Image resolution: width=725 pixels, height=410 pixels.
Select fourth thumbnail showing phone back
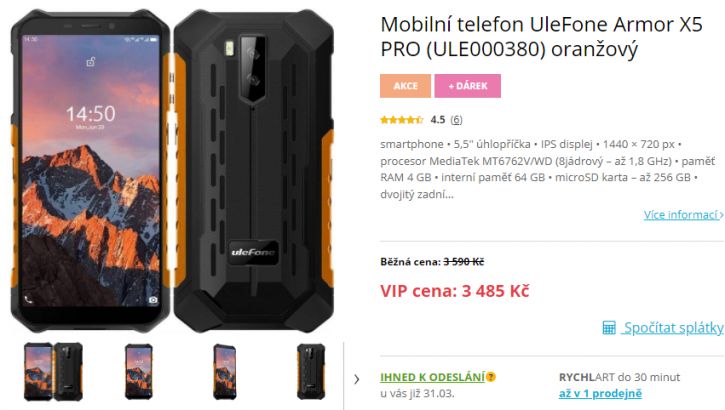coord(311,372)
